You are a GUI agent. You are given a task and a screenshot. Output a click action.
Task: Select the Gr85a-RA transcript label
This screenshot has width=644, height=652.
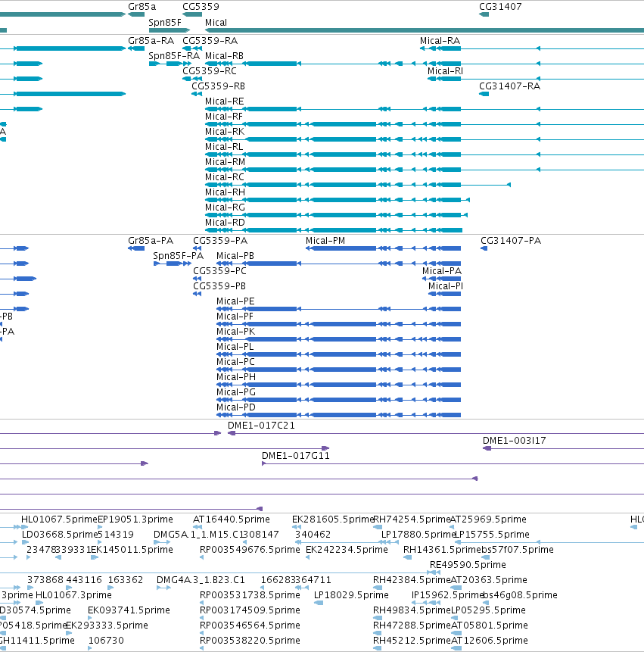pyautogui.click(x=151, y=41)
